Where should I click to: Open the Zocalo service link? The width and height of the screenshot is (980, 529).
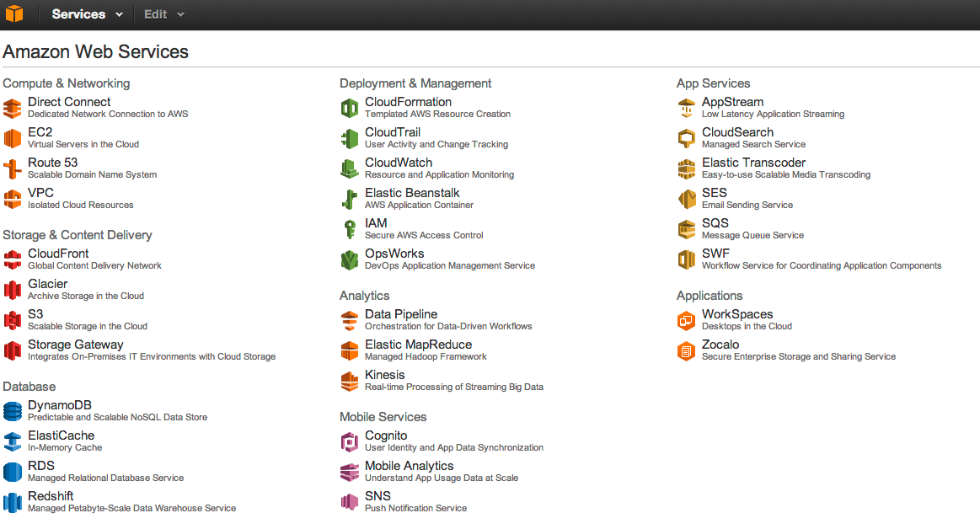[720, 345]
